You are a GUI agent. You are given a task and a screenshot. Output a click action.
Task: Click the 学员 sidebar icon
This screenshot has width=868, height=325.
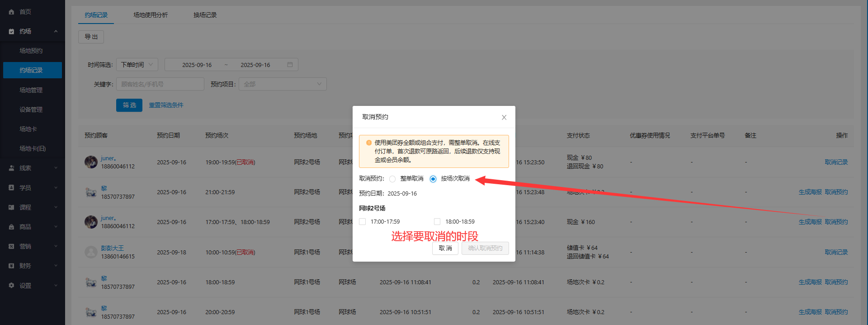[x=11, y=187]
